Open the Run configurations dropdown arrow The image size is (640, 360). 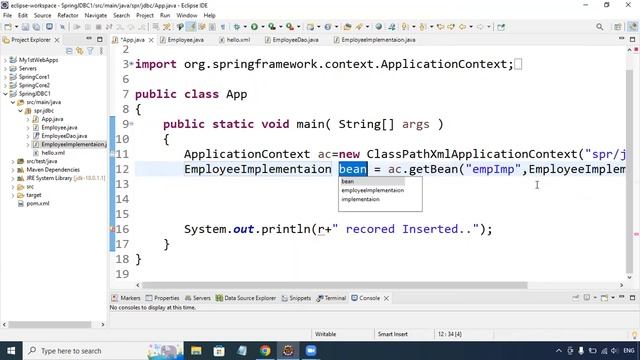pos(262,27)
